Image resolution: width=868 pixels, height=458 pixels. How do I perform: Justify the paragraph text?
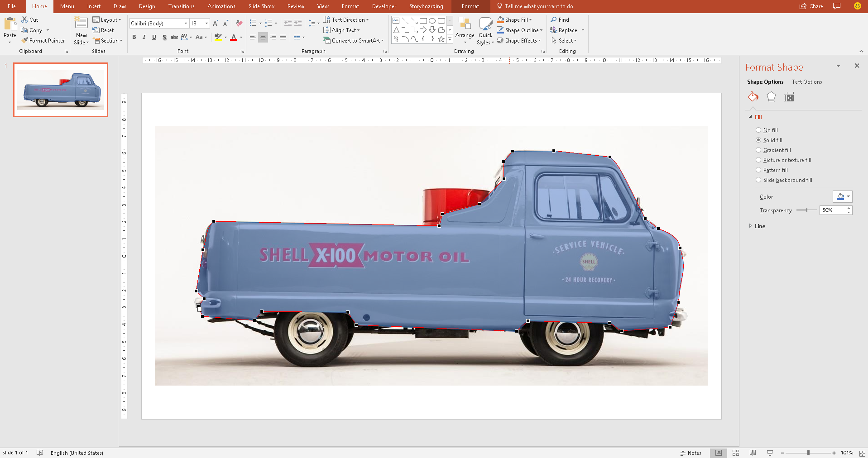[283, 37]
